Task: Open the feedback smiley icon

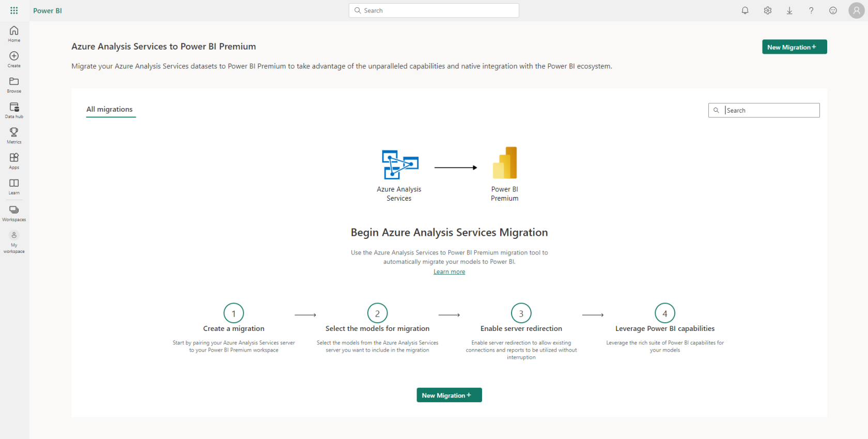Action: 833,10
